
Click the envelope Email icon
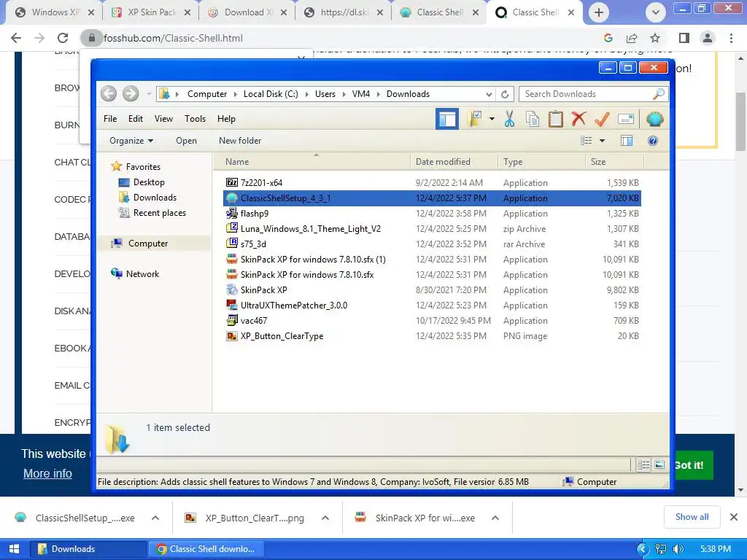pyautogui.click(x=625, y=119)
